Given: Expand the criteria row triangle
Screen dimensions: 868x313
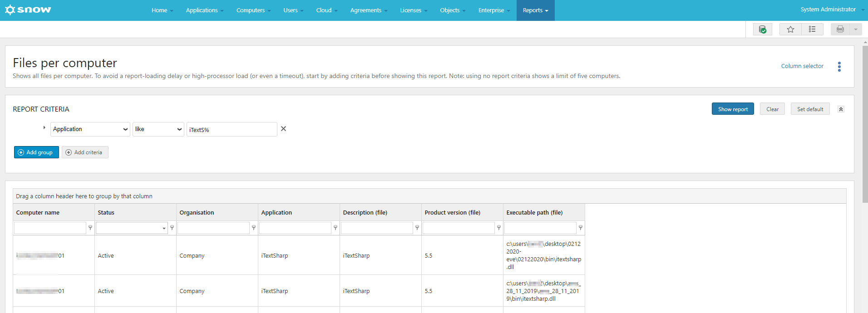Looking at the screenshot, I should point(44,128).
